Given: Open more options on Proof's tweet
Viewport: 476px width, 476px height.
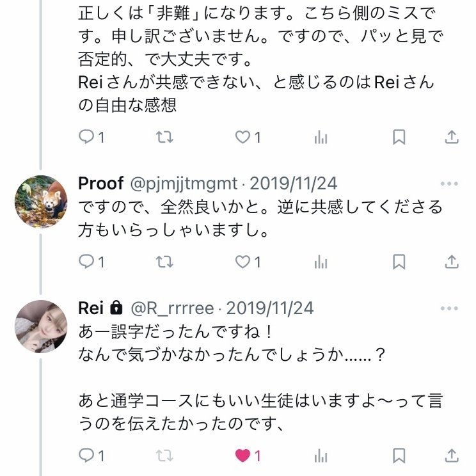Looking at the screenshot, I should (449, 184).
